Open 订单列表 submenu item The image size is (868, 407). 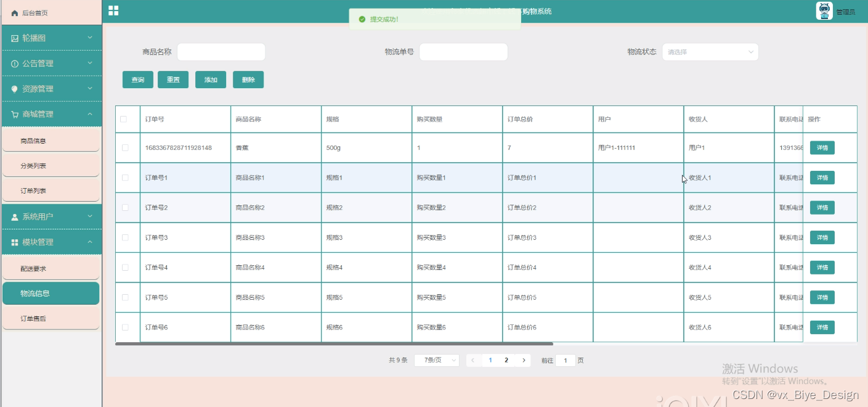pos(51,191)
